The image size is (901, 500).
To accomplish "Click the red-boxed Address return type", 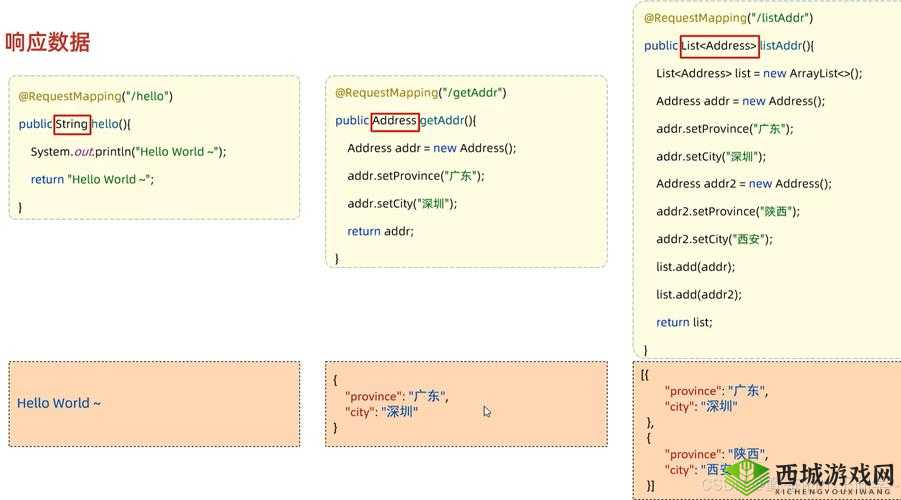I will click(394, 121).
